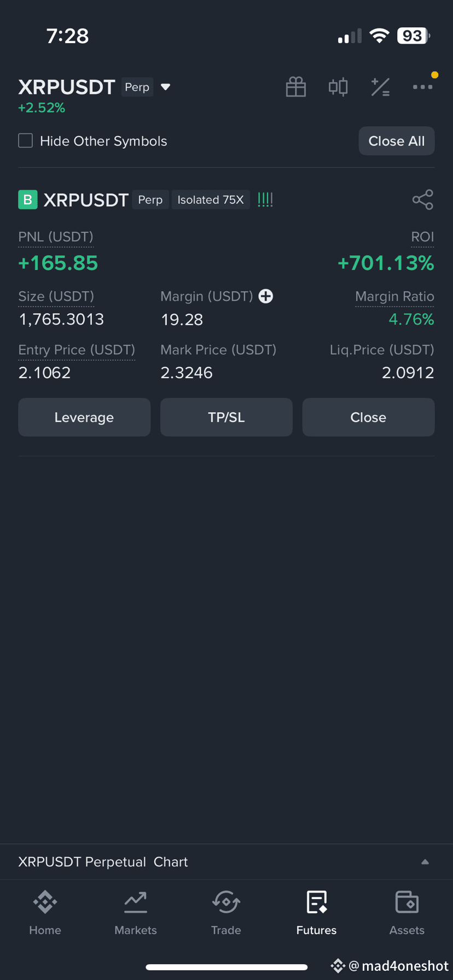
Task: Open the TP/SL settings button
Action: pyautogui.click(x=226, y=417)
